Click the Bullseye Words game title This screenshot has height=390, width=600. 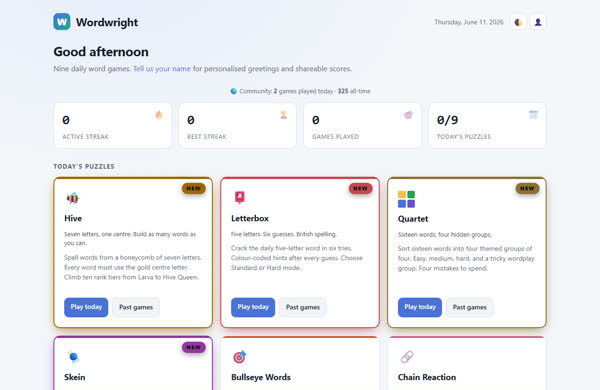261,377
